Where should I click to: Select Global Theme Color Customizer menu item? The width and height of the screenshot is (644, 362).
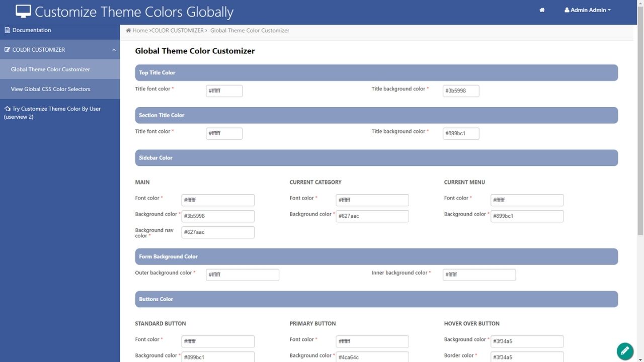[x=50, y=69]
